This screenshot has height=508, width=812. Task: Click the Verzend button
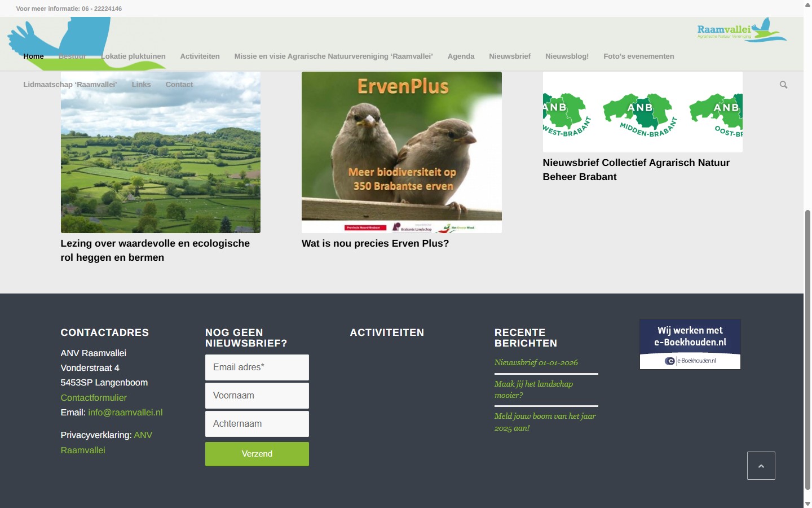[257, 454]
